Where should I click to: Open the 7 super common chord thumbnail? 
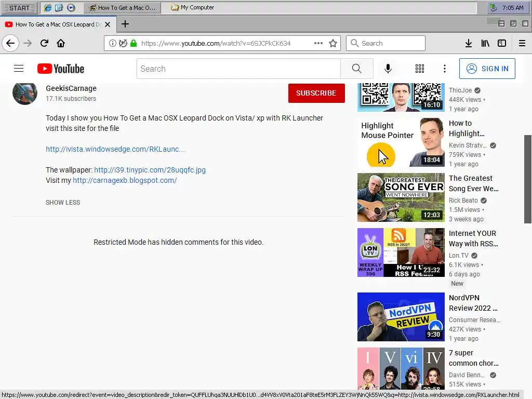click(401, 368)
